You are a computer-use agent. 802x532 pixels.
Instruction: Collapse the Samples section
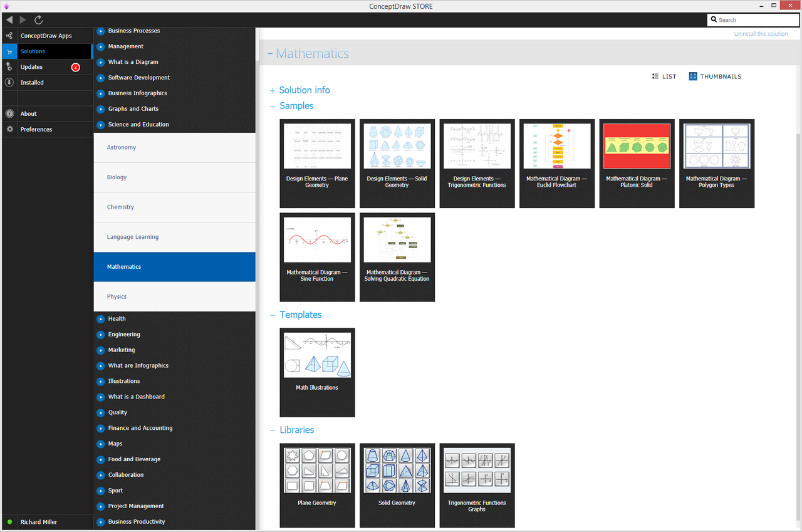[x=273, y=106]
